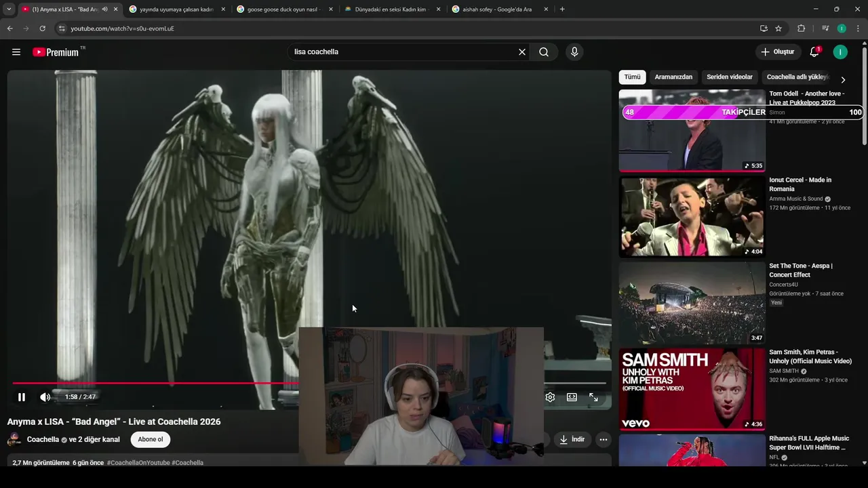Start voice search with microphone icon

[x=574, y=52]
